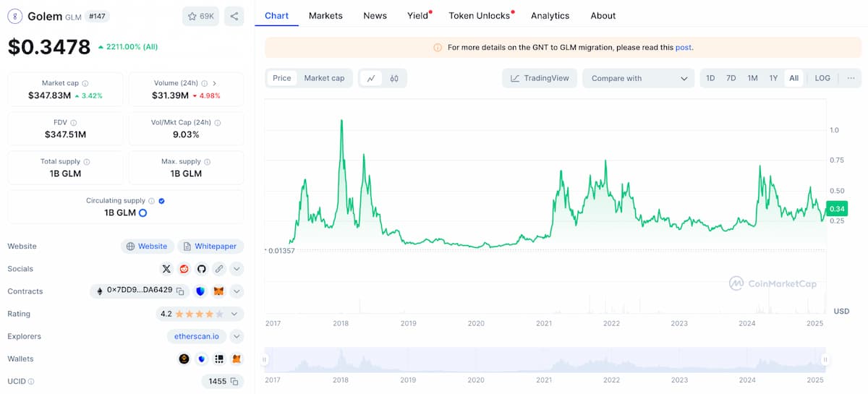Expand the Explorers list
The height and width of the screenshot is (394, 868).
(237, 336)
